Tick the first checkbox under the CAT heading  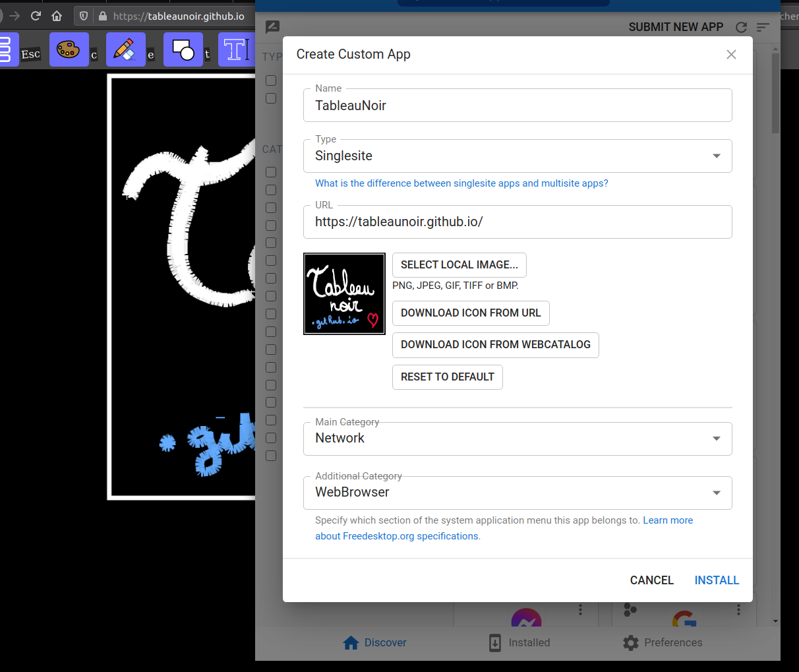[x=271, y=172]
